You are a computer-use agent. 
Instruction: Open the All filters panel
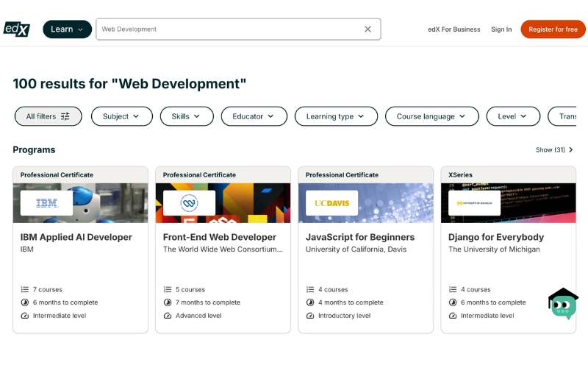click(48, 116)
